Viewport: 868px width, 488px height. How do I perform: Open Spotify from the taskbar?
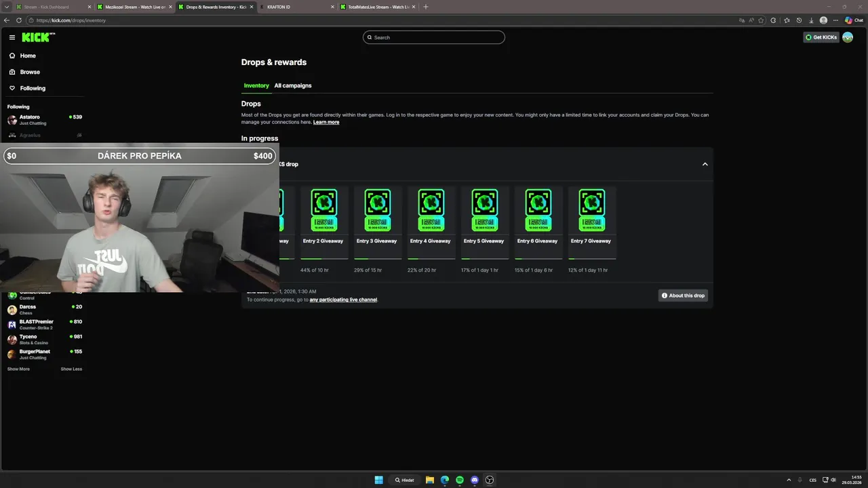coord(459,480)
